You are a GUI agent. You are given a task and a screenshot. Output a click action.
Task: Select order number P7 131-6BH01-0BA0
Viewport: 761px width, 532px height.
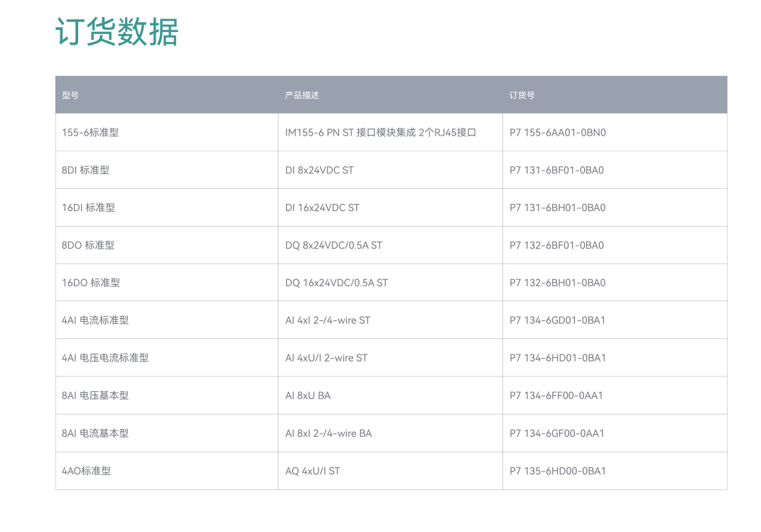click(558, 207)
